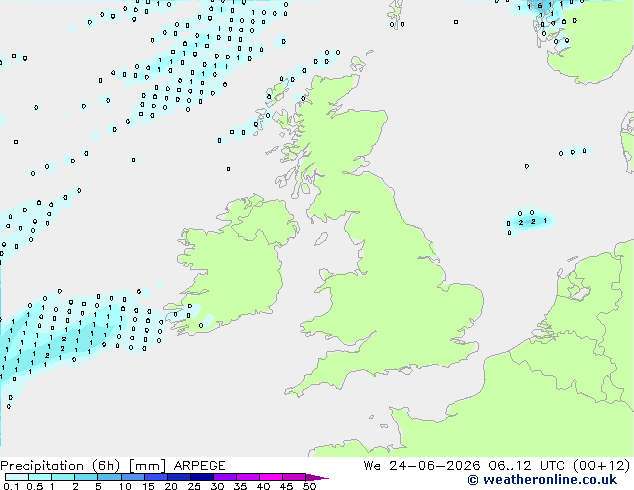Click the date '24-06-2026' in the footer
This screenshot has height=490, width=634.
(x=435, y=466)
